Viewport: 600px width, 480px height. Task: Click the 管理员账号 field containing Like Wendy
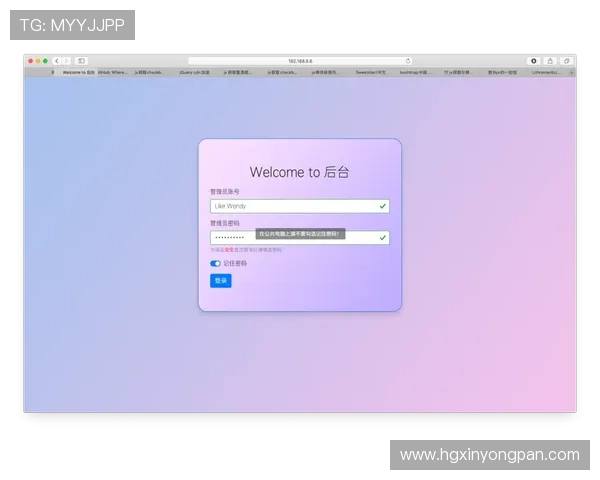coord(290,206)
